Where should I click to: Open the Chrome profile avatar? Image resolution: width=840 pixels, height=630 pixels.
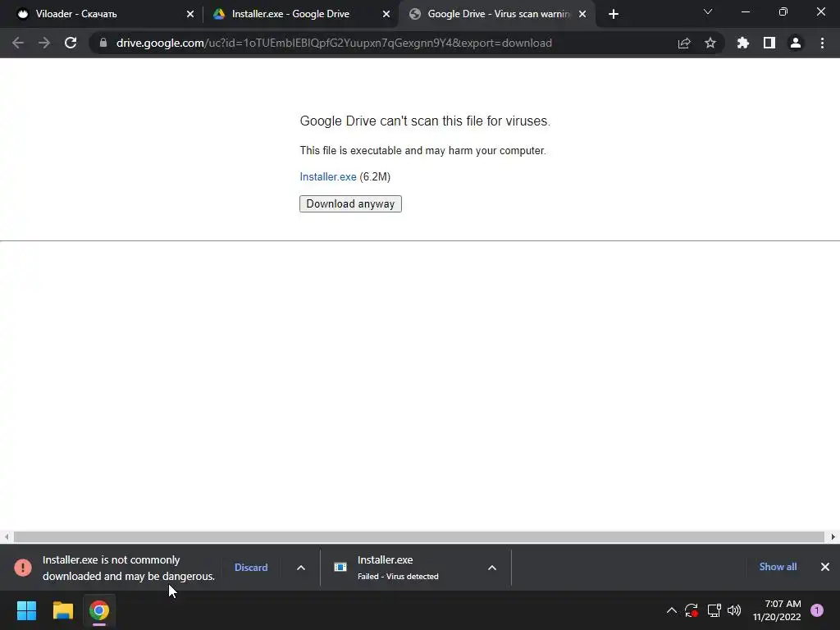(x=796, y=43)
